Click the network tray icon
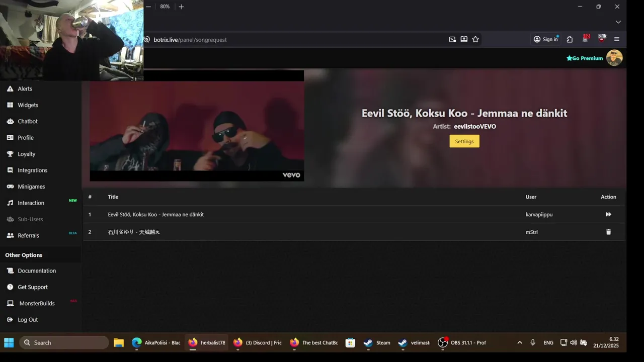This screenshot has width=644, height=362. (x=563, y=342)
